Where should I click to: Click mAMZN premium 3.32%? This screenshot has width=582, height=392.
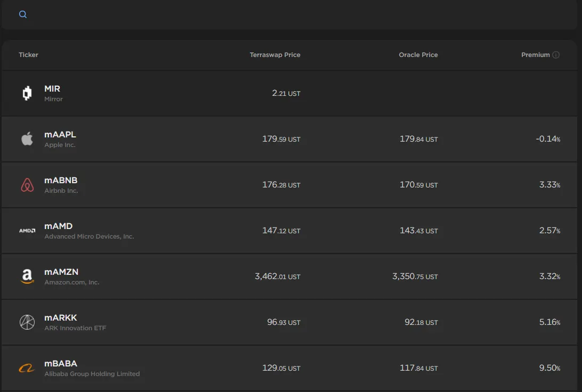(x=549, y=276)
